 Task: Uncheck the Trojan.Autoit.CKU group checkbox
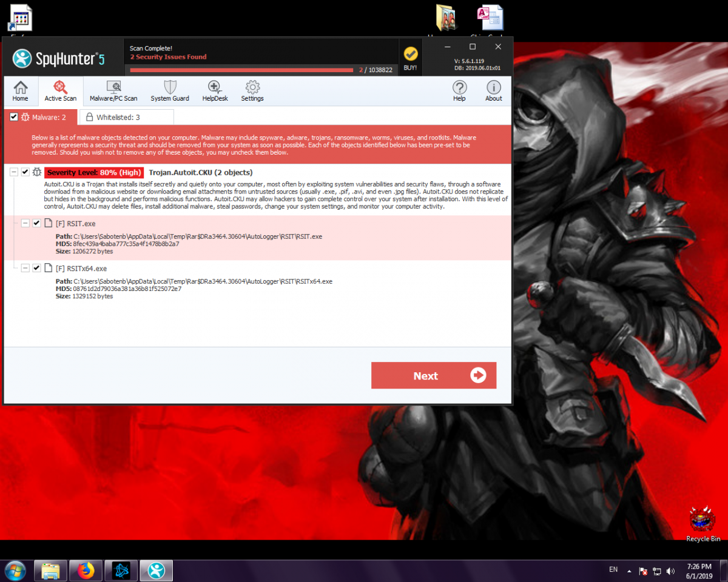[25, 172]
